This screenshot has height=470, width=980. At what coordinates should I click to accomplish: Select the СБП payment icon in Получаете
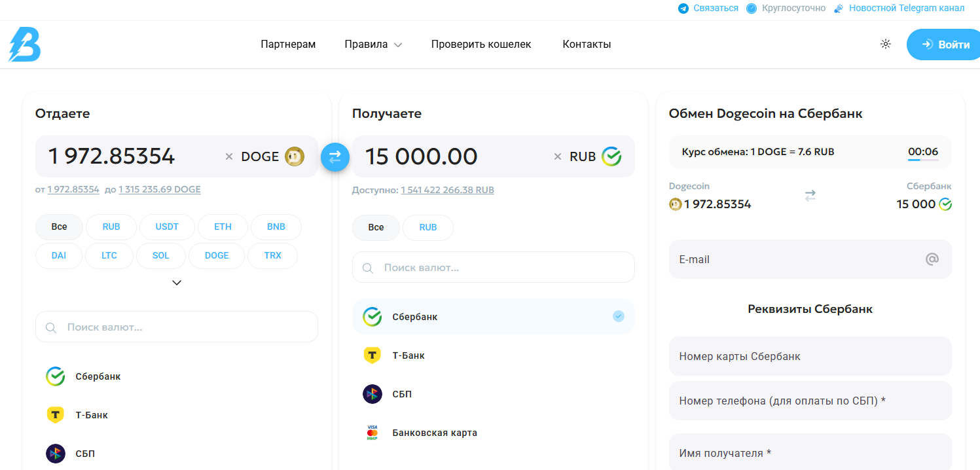click(x=372, y=393)
